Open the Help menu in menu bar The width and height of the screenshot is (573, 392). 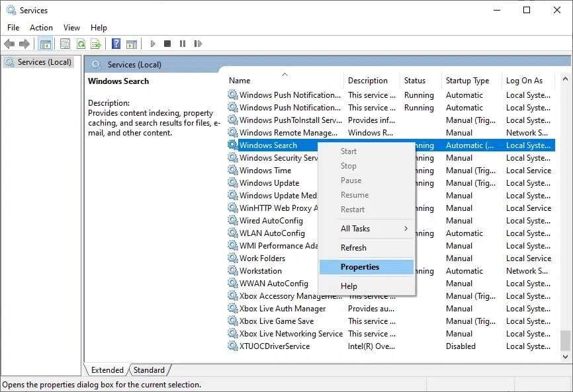[x=99, y=28]
